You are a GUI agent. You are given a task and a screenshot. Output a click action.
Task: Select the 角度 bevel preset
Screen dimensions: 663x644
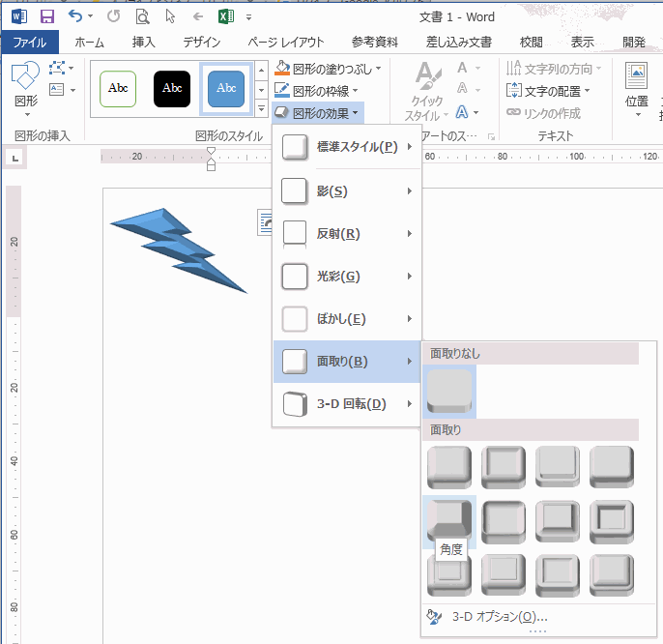point(449,521)
